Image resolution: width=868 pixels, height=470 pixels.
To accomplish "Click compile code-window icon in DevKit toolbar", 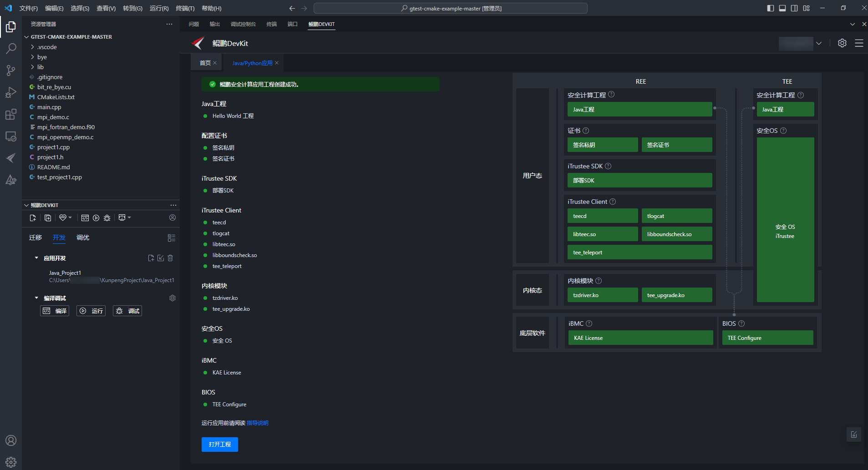I will [85, 218].
